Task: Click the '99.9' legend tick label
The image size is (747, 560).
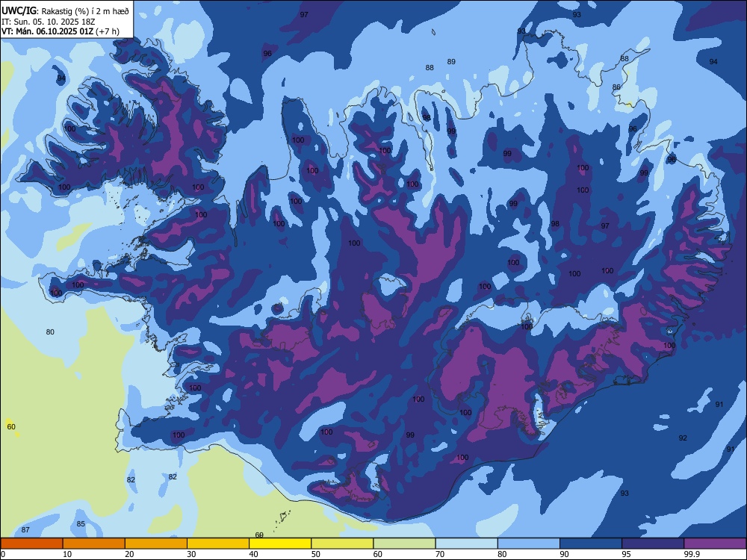Action: pos(692,554)
